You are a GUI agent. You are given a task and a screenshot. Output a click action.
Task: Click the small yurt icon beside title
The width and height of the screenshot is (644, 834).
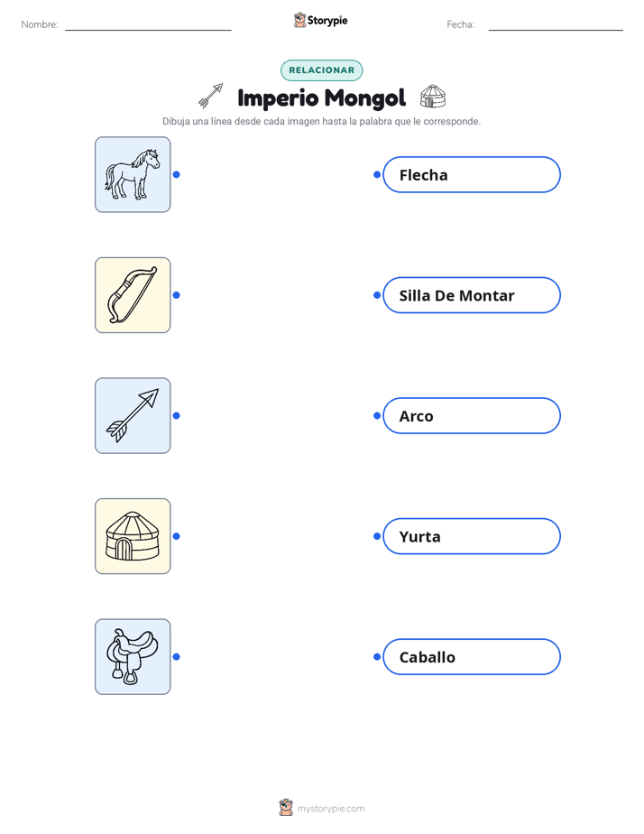click(433, 97)
